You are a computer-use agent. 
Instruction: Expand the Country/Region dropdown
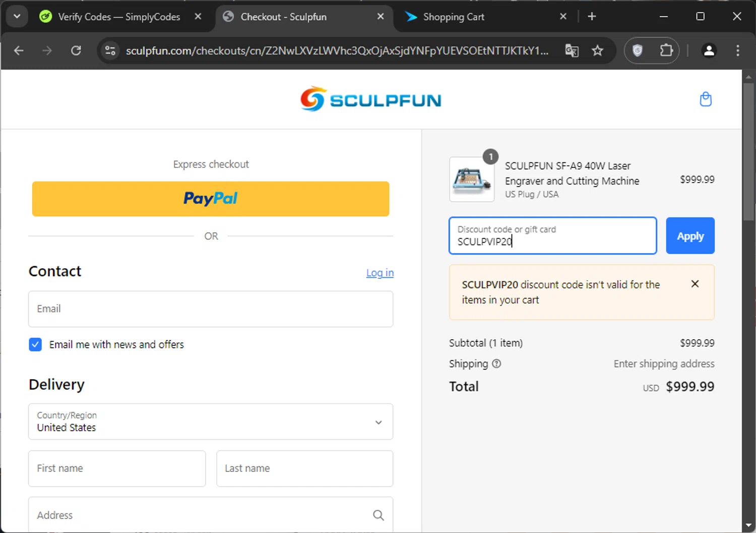211,422
